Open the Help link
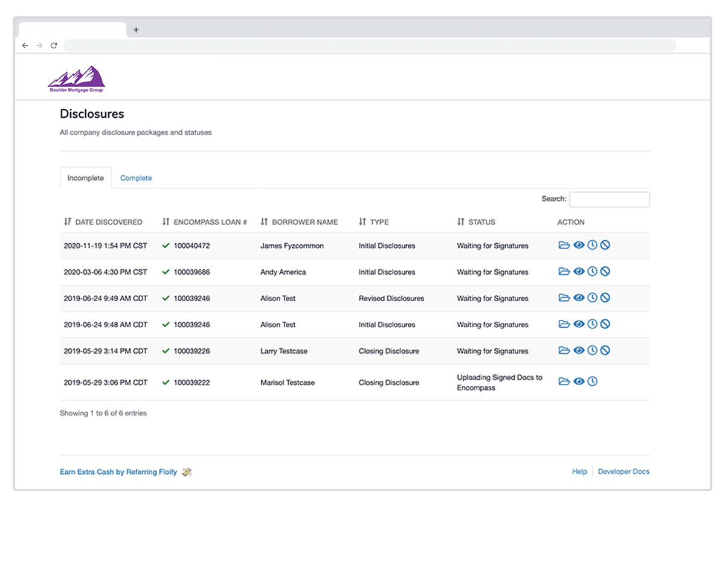725x588 pixels. (579, 471)
